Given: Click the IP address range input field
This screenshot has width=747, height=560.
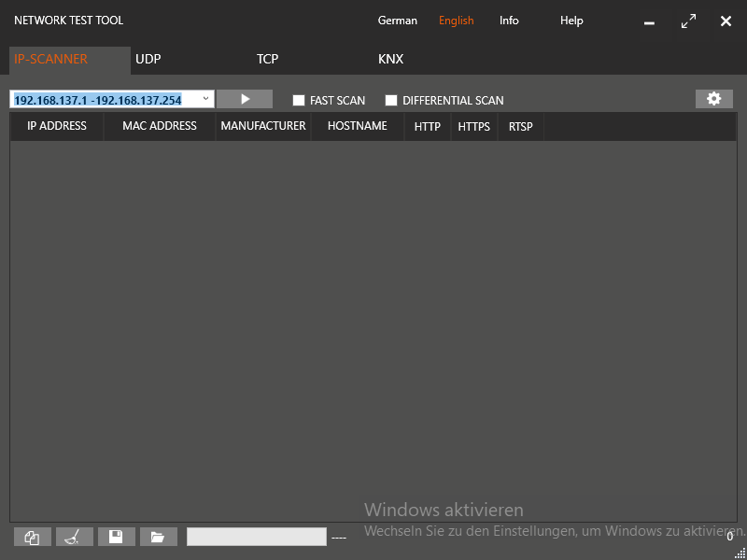Looking at the screenshot, I should pos(103,100).
